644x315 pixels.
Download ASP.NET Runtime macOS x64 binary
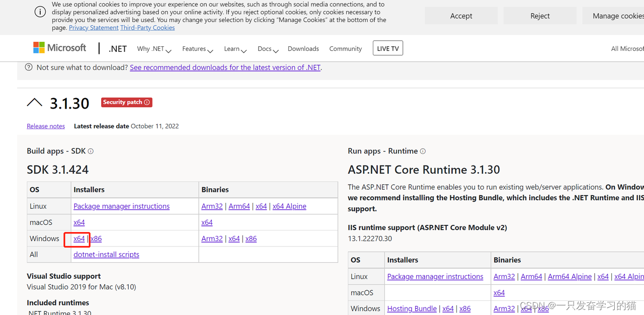499,293
